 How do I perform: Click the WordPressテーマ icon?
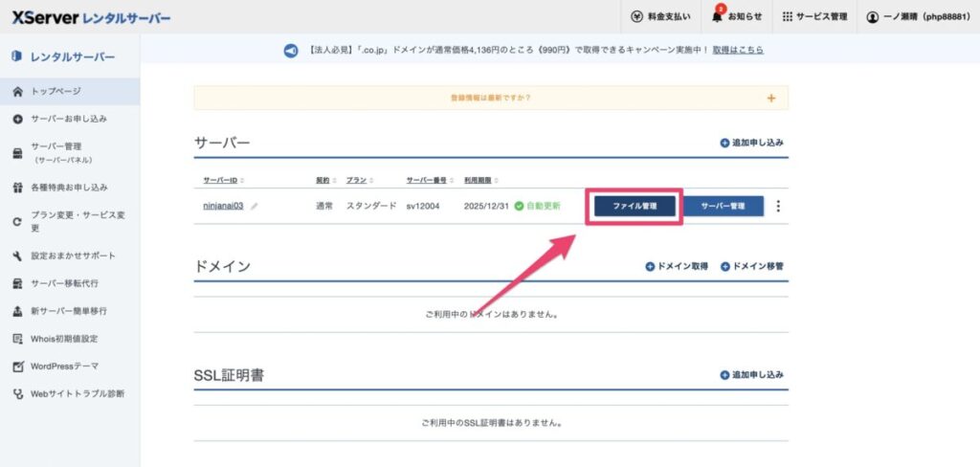coord(17,367)
